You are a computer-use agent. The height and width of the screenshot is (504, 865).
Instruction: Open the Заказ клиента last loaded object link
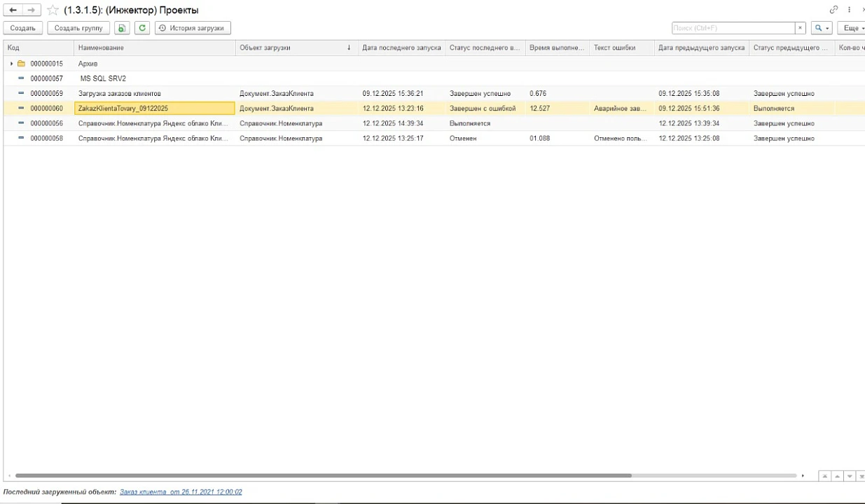pyautogui.click(x=181, y=492)
